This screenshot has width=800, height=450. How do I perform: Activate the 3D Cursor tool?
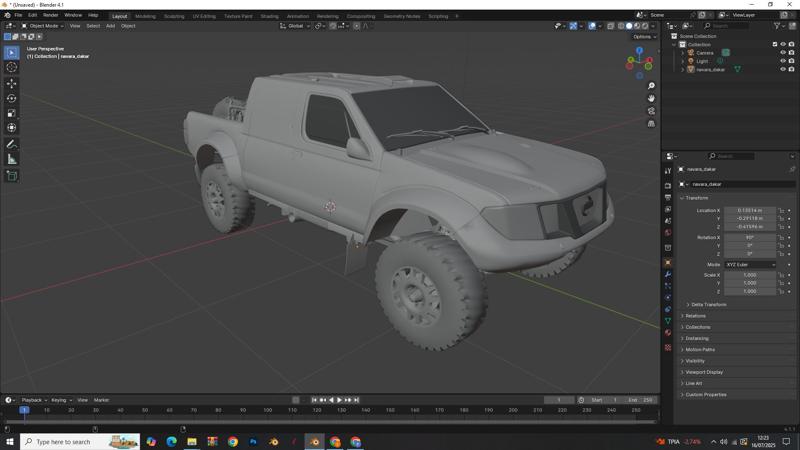pyautogui.click(x=12, y=67)
